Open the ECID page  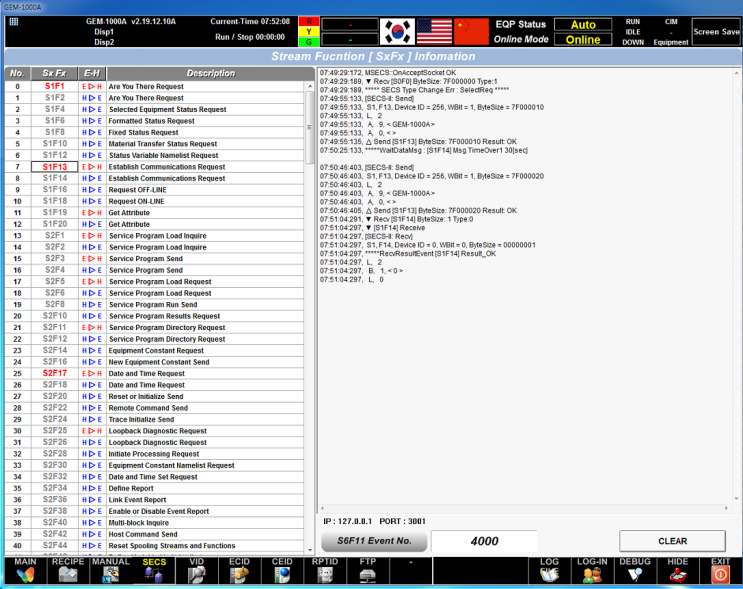[239, 570]
